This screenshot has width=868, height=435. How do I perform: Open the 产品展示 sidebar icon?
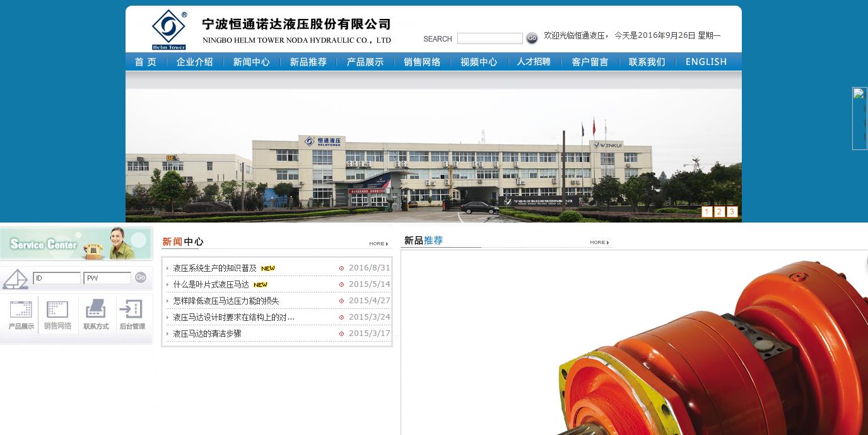tap(21, 315)
